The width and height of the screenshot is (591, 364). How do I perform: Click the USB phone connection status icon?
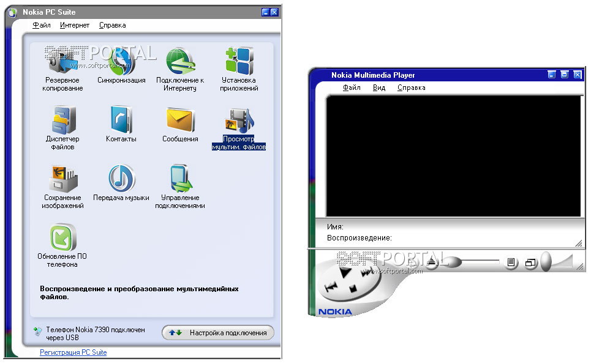pos(37,331)
